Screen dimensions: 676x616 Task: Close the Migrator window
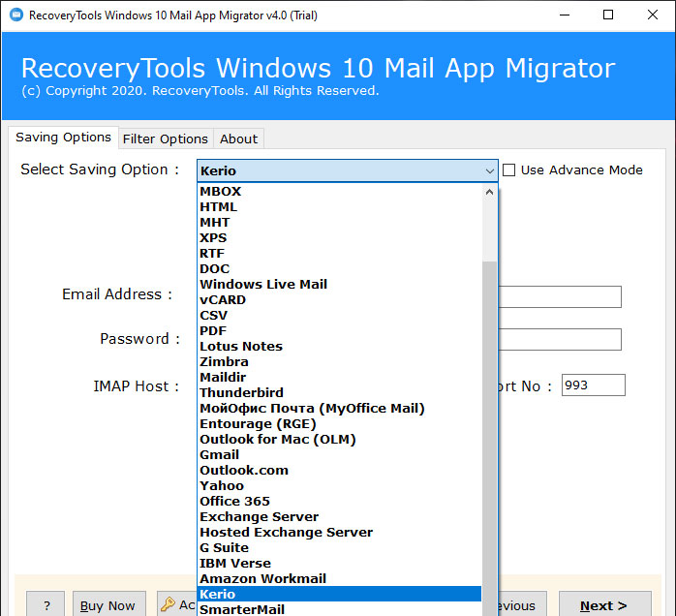(653, 15)
